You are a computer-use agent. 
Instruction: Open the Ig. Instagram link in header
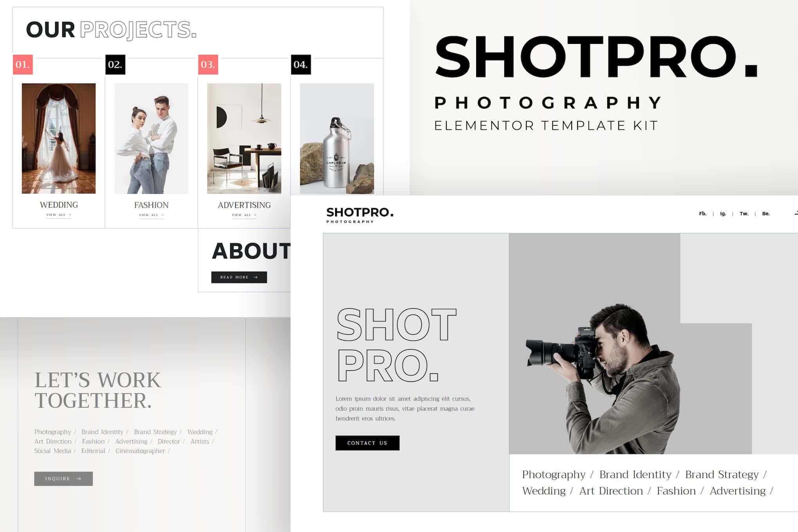(x=722, y=214)
